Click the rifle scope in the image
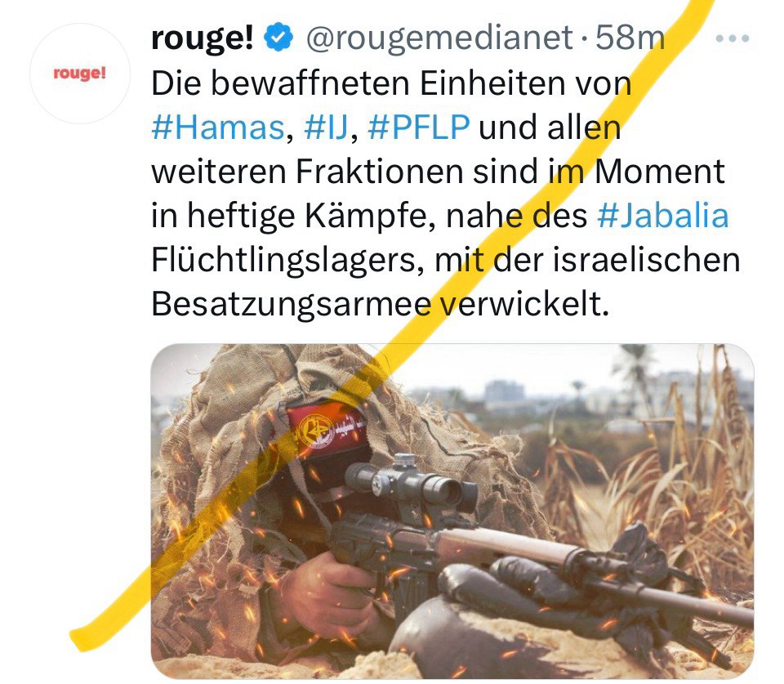This screenshot has height=684, width=784. [410, 485]
